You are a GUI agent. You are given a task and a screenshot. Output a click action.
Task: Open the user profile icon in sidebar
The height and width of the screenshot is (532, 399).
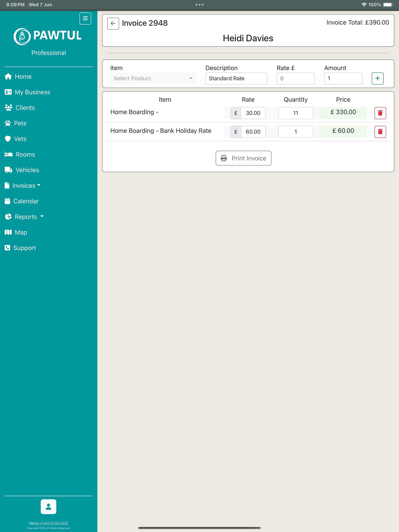pyautogui.click(x=48, y=506)
